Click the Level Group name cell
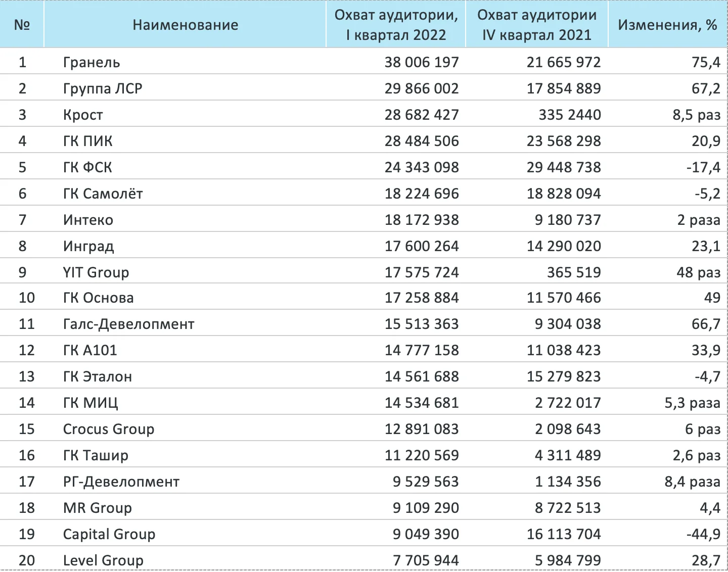The height and width of the screenshot is (572, 728). click(x=103, y=560)
